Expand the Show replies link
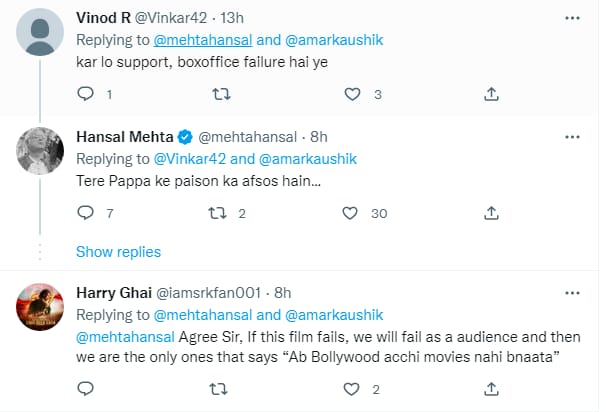 [118, 251]
